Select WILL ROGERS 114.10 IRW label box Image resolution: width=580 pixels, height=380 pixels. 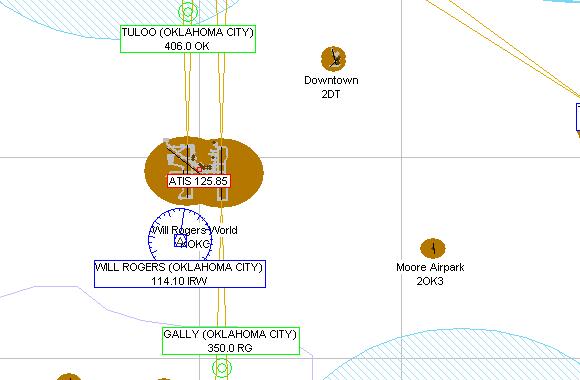(x=180, y=274)
